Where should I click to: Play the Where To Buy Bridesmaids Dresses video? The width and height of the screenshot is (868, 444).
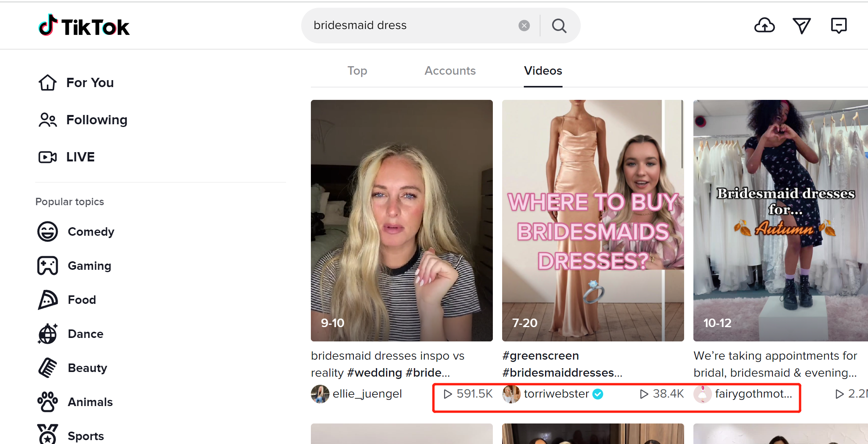pyautogui.click(x=593, y=220)
